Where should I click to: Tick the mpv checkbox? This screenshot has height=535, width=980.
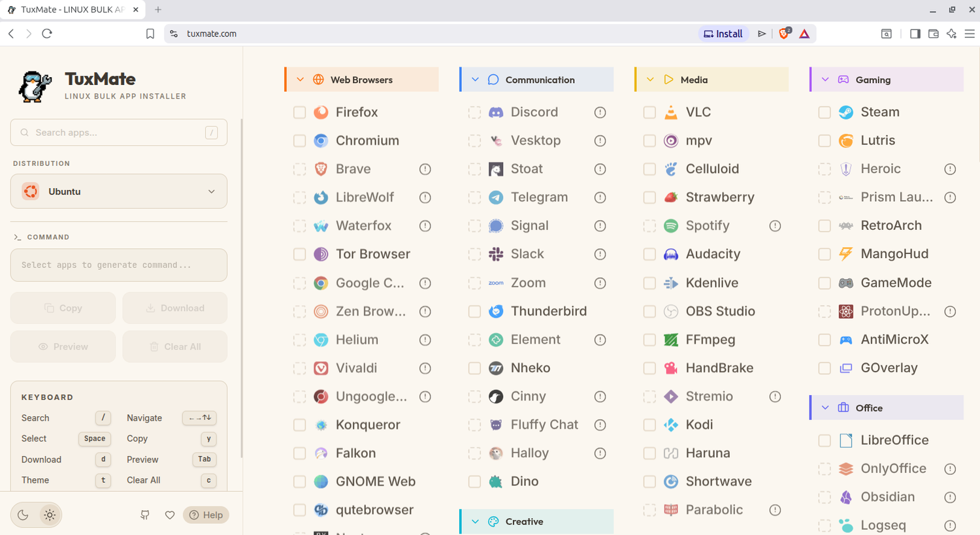coord(650,140)
